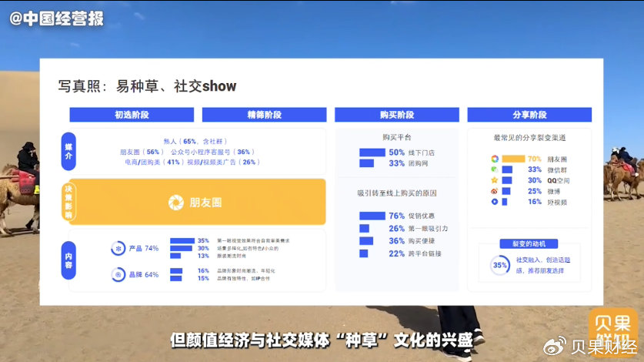Select the 初选阶段 header

point(132,115)
